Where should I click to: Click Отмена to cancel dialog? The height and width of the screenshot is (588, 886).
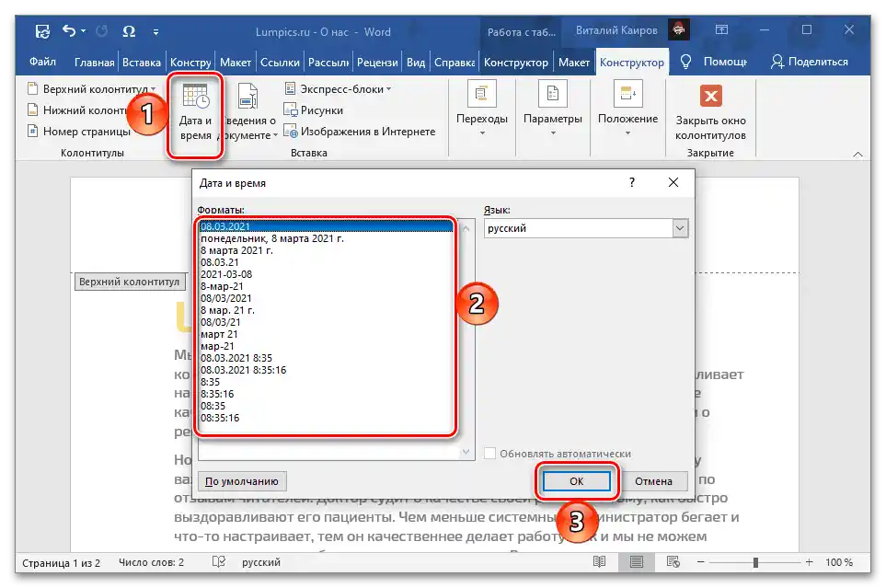pos(653,481)
